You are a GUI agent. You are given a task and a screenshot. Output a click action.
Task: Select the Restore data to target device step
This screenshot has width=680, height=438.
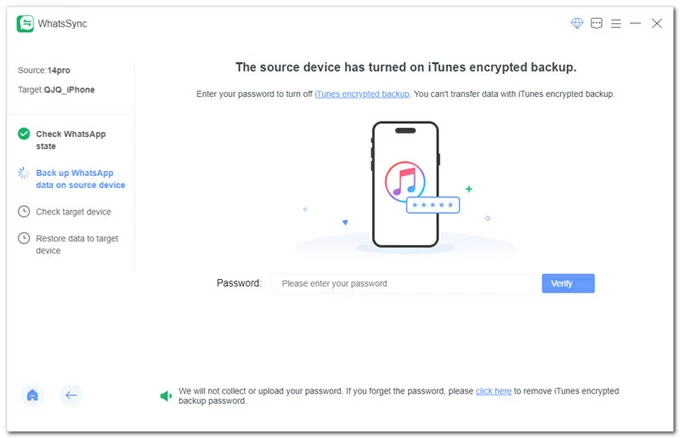point(75,244)
